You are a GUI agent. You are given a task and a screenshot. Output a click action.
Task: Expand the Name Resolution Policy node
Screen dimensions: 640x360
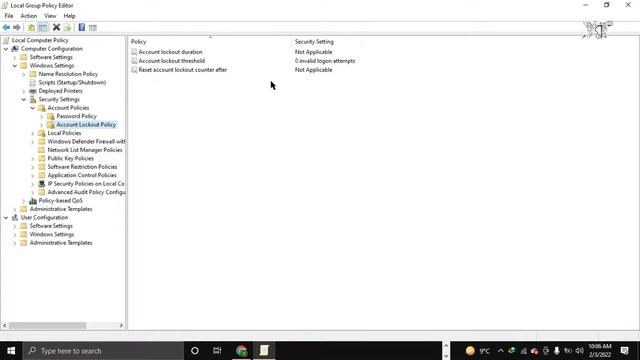pyautogui.click(x=24, y=74)
